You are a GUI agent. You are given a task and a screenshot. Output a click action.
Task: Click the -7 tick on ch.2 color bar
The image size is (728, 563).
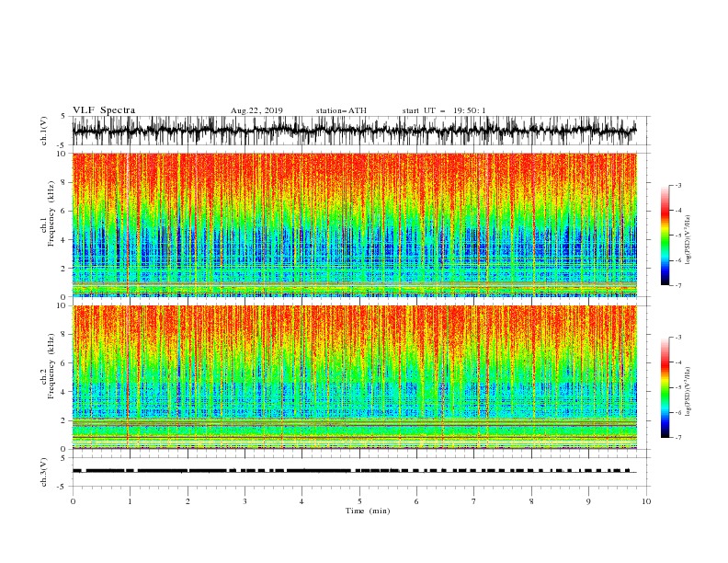click(677, 438)
